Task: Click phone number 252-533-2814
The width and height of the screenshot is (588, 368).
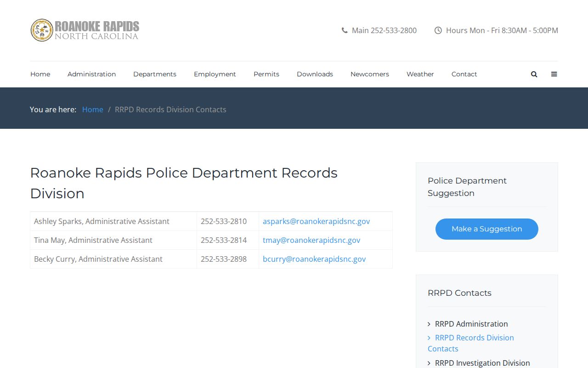Action: (224, 240)
